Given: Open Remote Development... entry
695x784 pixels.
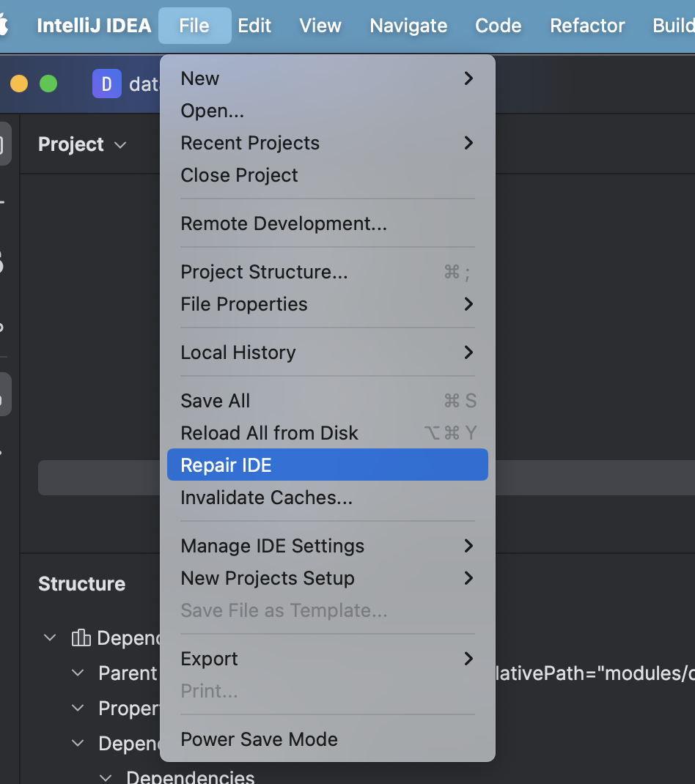Looking at the screenshot, I should point(283,223).
